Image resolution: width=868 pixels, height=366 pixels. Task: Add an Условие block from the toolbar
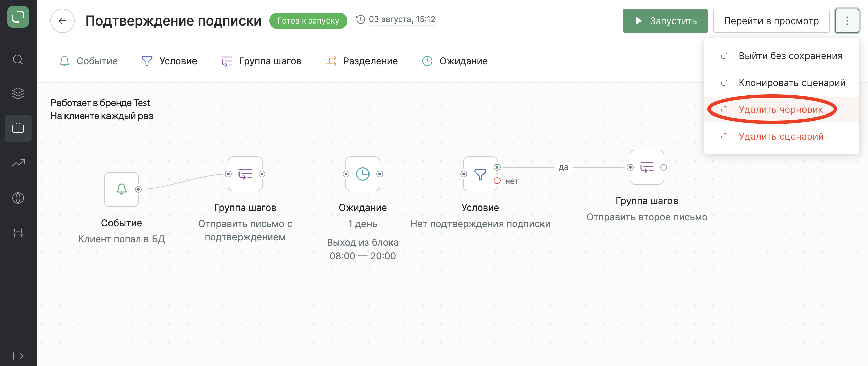(170, 61)
